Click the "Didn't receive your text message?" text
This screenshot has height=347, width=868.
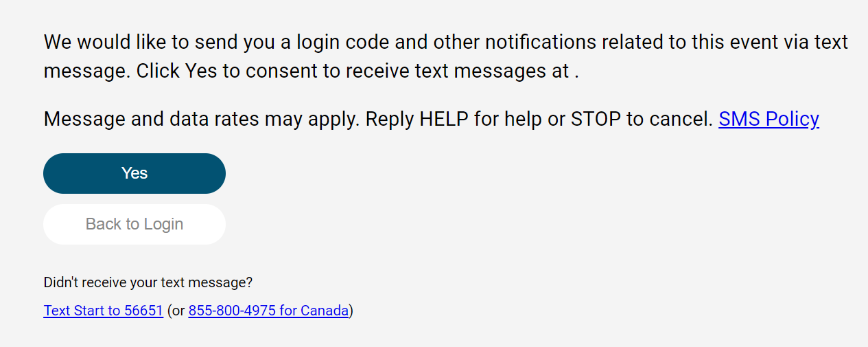148,282
